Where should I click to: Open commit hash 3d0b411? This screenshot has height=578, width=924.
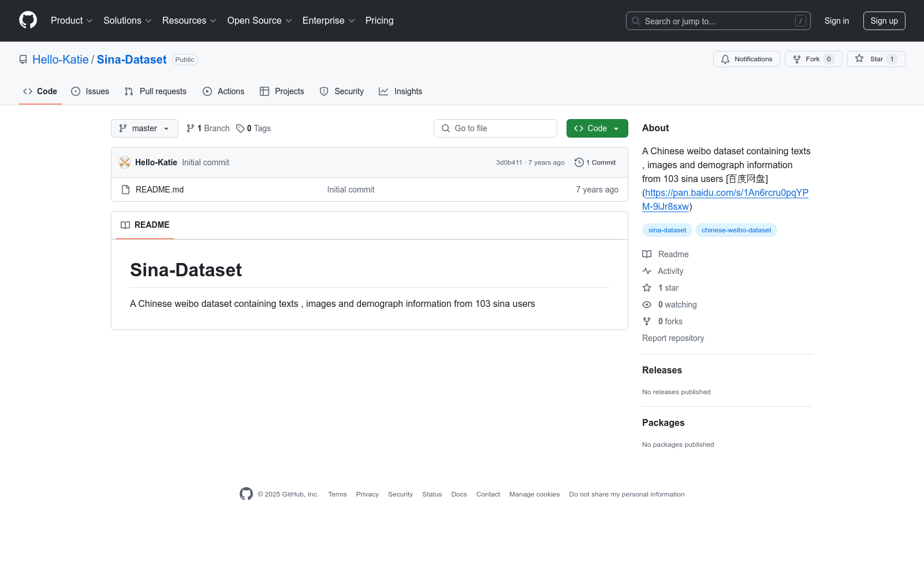(509, 162)
